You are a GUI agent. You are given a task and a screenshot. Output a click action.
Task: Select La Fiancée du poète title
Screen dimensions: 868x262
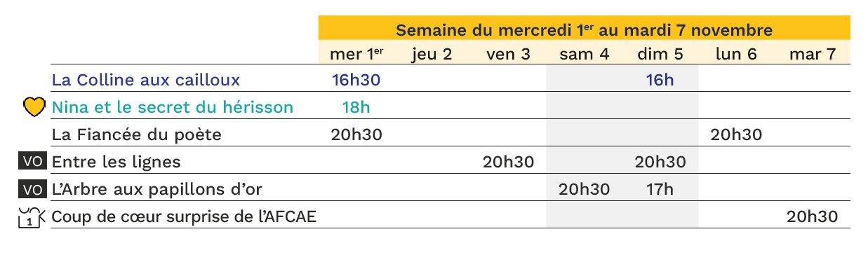(x=137, y=135)
